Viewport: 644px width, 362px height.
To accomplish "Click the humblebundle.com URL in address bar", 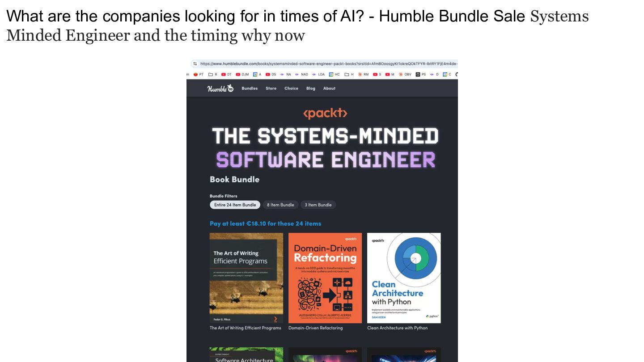I will tap(328, 63).
